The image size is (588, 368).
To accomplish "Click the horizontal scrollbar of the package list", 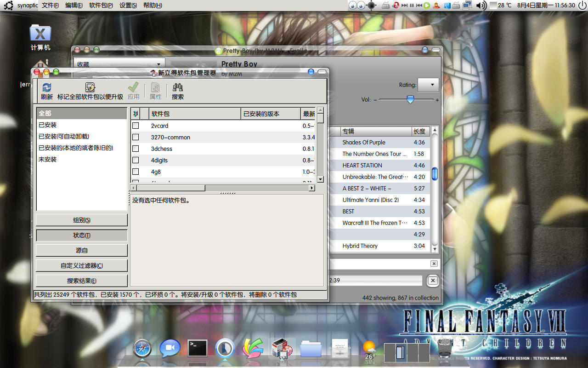I will point(223,188).
